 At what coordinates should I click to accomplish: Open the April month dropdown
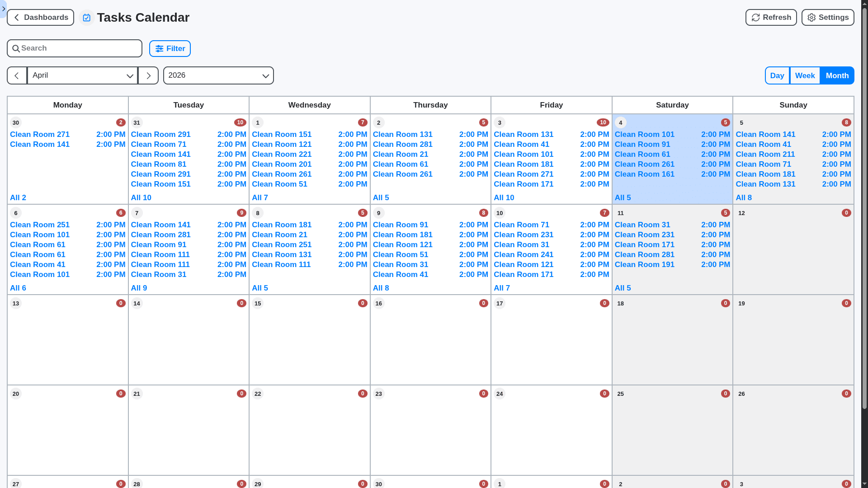tap(82, 75)
